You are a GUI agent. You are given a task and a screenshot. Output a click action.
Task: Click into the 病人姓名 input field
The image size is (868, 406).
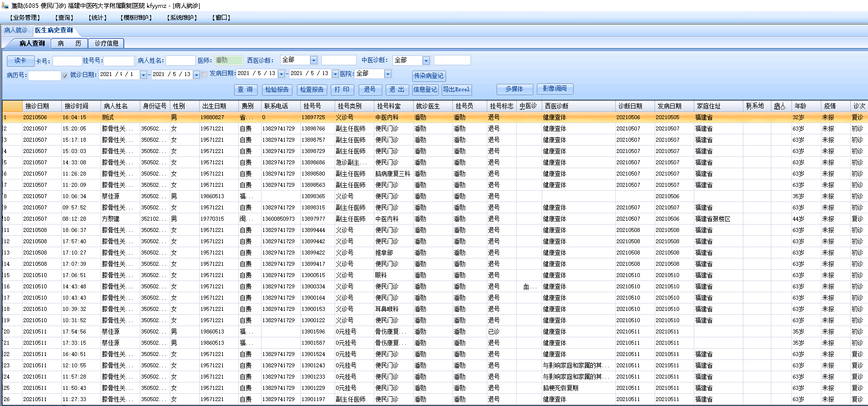(x=180, y=61)
